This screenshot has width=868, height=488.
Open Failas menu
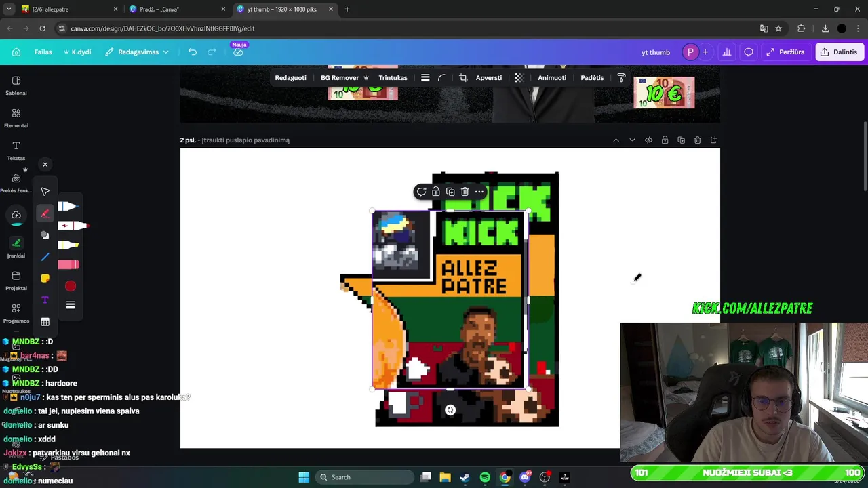pyautogui.click(x=43, y=52)
